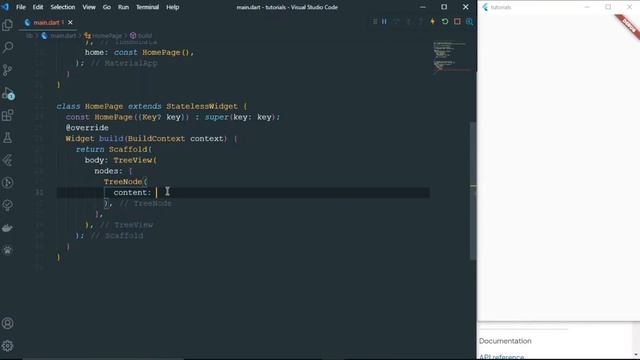Click the tutorials window Flutter title icon
Viewport: 640px width, 360px height.
pos(485,7)
